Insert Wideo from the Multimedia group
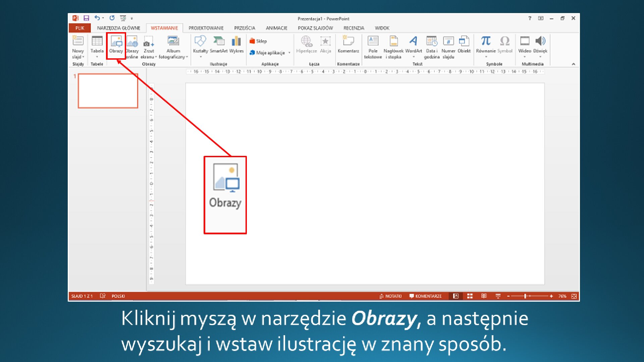This screenshot has width=644, height=362. (525, 46)
